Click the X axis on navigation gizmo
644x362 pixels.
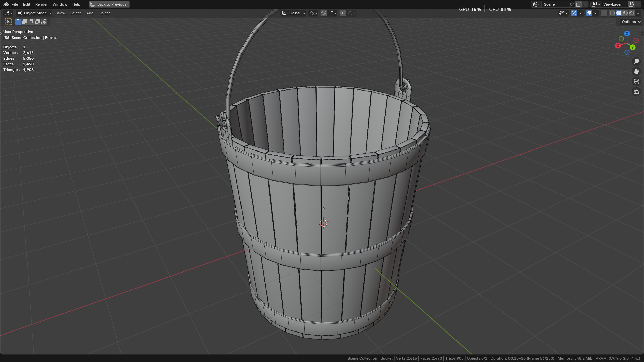tap(618, 46)
